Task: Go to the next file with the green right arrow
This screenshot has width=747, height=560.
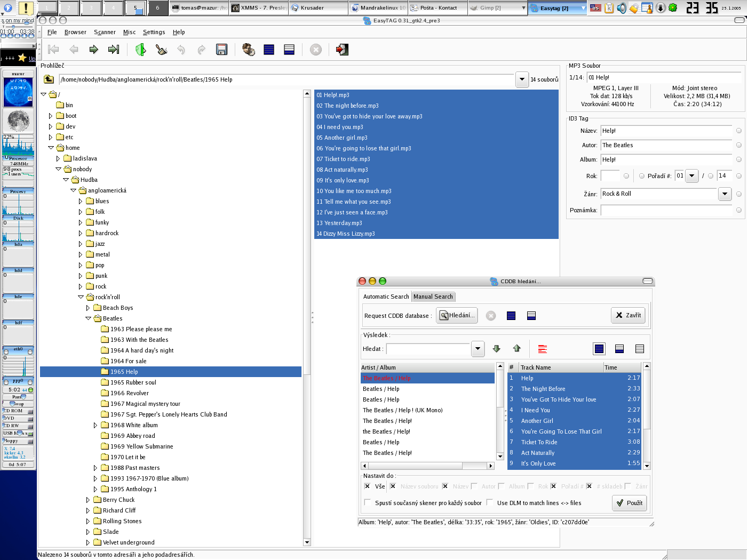Action: click(94, 50)
